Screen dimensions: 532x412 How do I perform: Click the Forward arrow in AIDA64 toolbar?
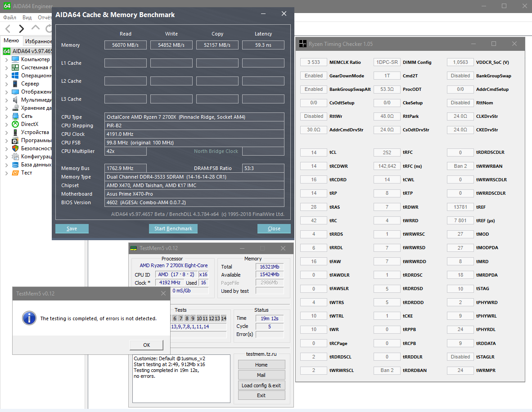21,29
